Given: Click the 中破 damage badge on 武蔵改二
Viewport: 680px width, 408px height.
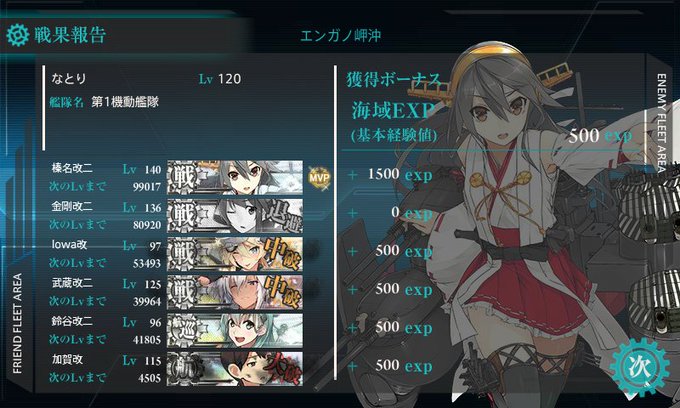Looking at the screenshot, I should click(x=283, y=292).
